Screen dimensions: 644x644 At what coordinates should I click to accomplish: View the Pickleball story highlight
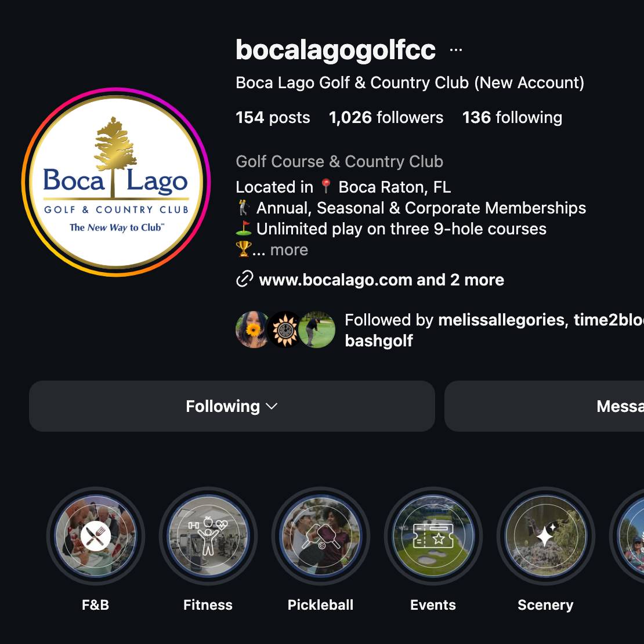[321, 536]
